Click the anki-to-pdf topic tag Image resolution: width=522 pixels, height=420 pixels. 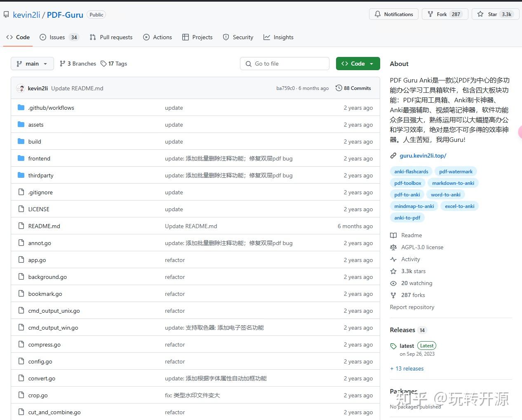[407, 218]
